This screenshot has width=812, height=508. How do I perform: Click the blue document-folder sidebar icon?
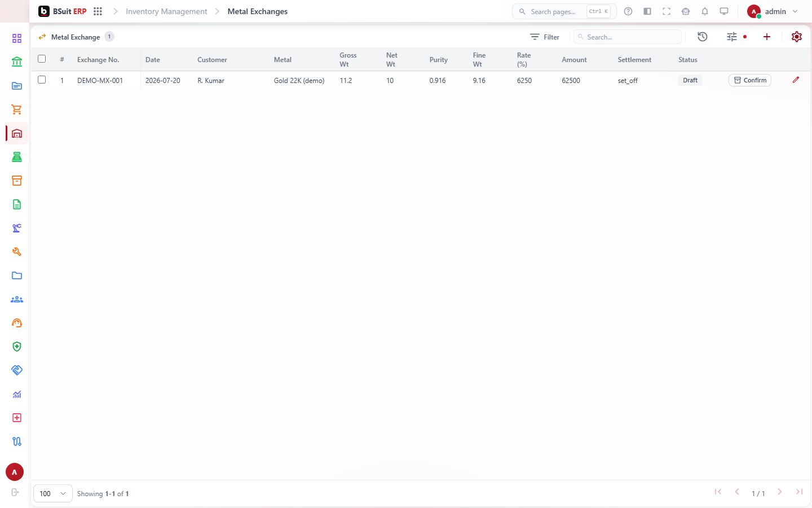pyautogui.click(x=17, y=86)
